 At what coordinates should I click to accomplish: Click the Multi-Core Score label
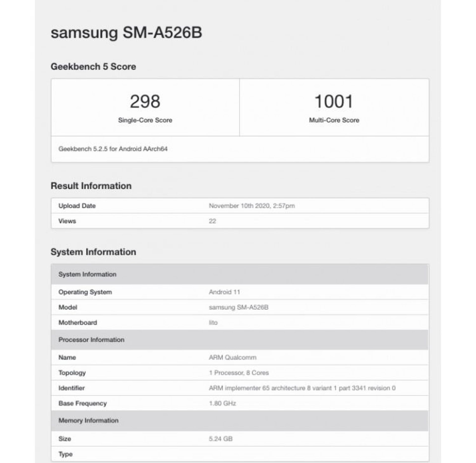(x=334, y=120)
